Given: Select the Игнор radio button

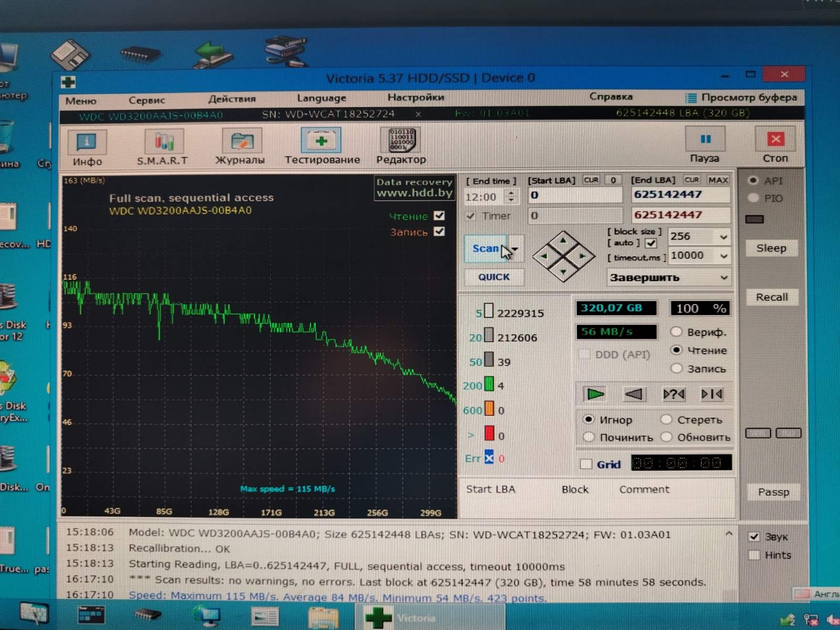Looking at the screenshot, I should [589, 419].
